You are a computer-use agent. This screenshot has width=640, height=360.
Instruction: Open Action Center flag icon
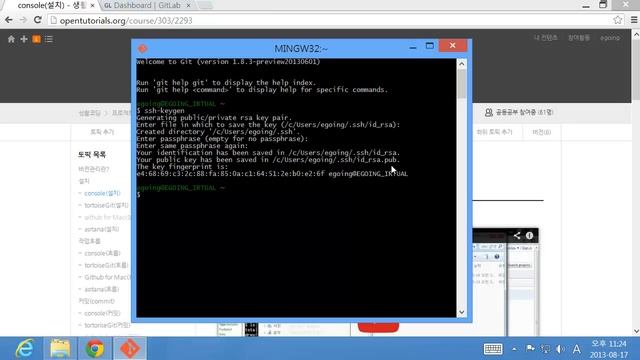tap(530, 349)
